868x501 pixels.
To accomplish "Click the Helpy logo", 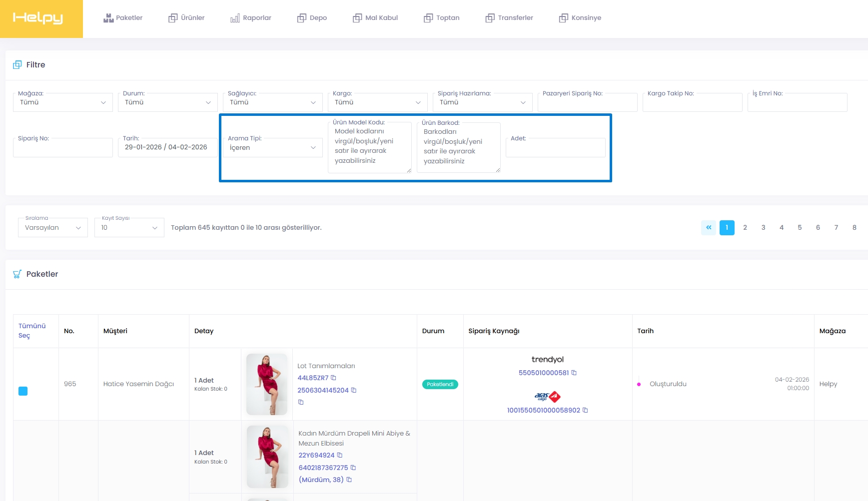I will (x=38, y=18).
